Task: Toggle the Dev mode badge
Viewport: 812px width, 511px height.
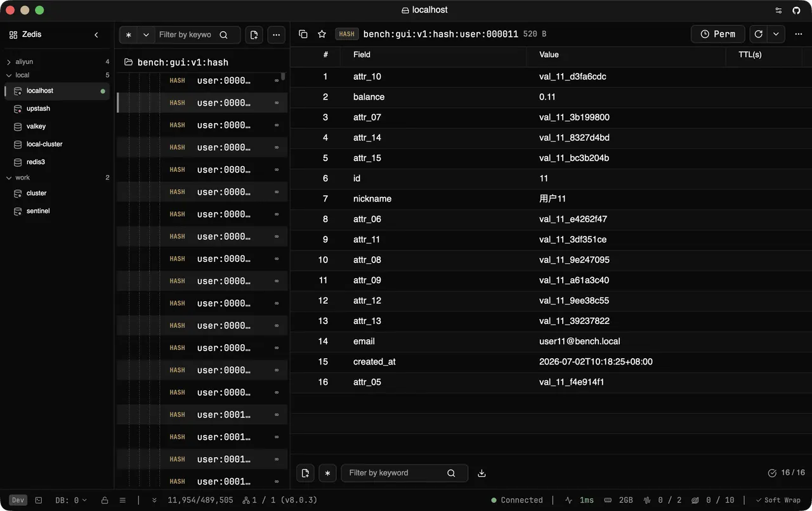Action: [x=18, y=500]
